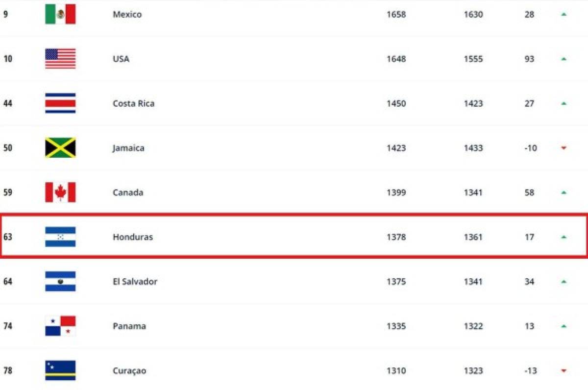Click the Honduras flag icon
The width and height of the screenshot is (588, 390).
click(x=60, y=237)
